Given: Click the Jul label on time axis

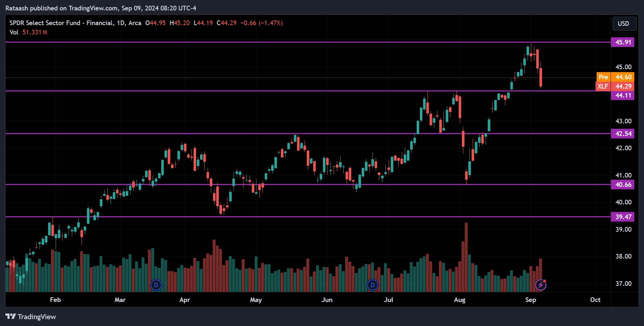Looking at the screenshot, I should tap(388, 300).
